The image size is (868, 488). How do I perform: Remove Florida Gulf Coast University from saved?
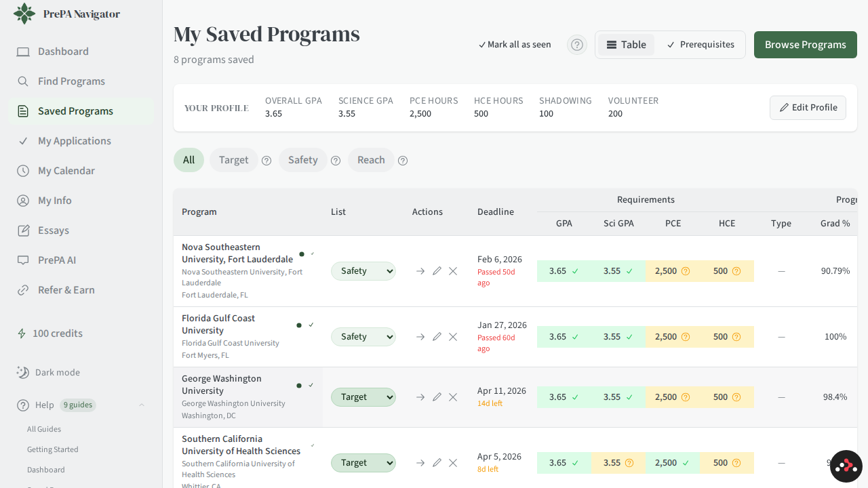453,337
